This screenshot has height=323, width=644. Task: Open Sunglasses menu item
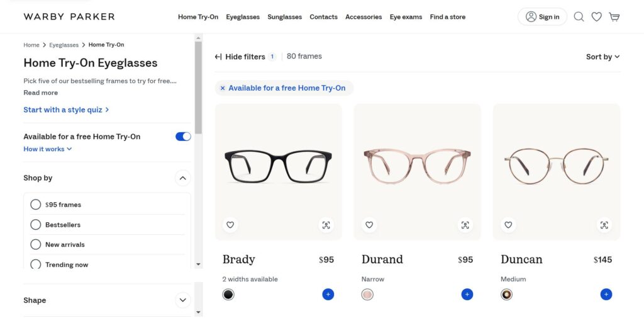[285, 17]
